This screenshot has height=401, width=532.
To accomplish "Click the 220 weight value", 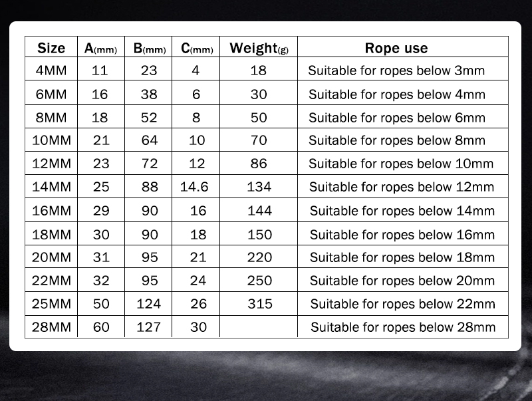I will (x=259, y=257).
